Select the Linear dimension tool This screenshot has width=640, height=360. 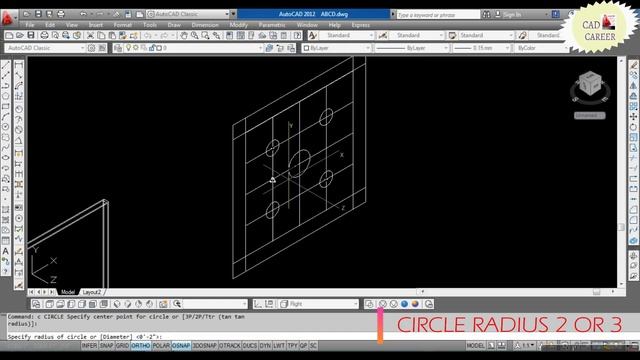[x=19, y=65]
